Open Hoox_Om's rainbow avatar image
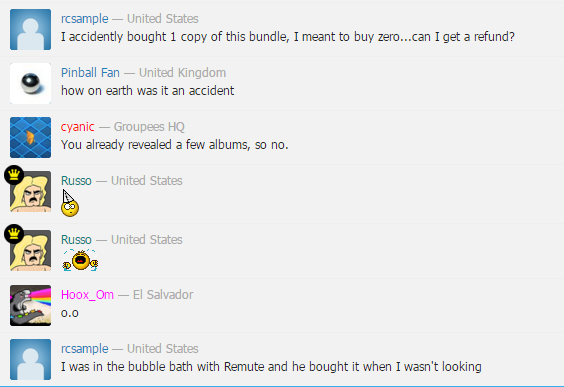564x387 pixels. coord(31,305)
